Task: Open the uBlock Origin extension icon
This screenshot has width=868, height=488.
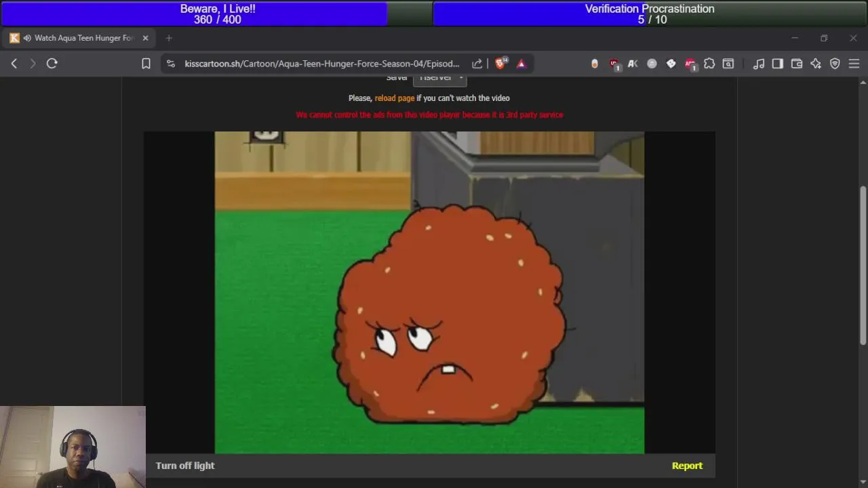Action: tap(614, 64)
